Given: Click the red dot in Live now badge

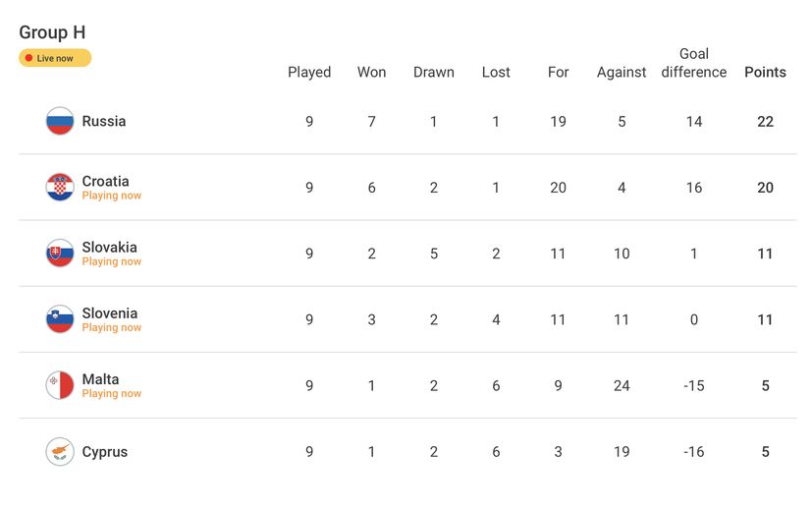Looking at the screenshot, I should 29,59.
